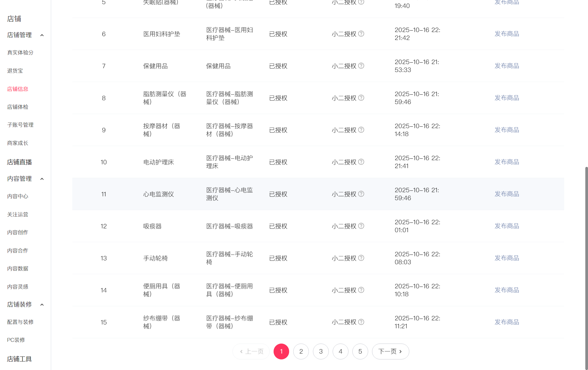588x370 pixels.
Task: Publish product for 纱布绷带 row
Action: 507,322
